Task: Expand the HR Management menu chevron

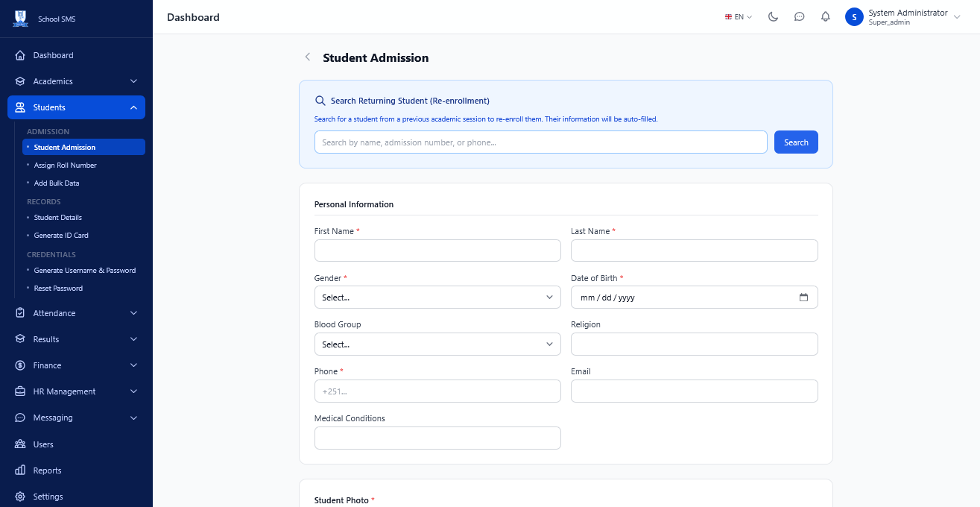Action: tap(133, 391)
